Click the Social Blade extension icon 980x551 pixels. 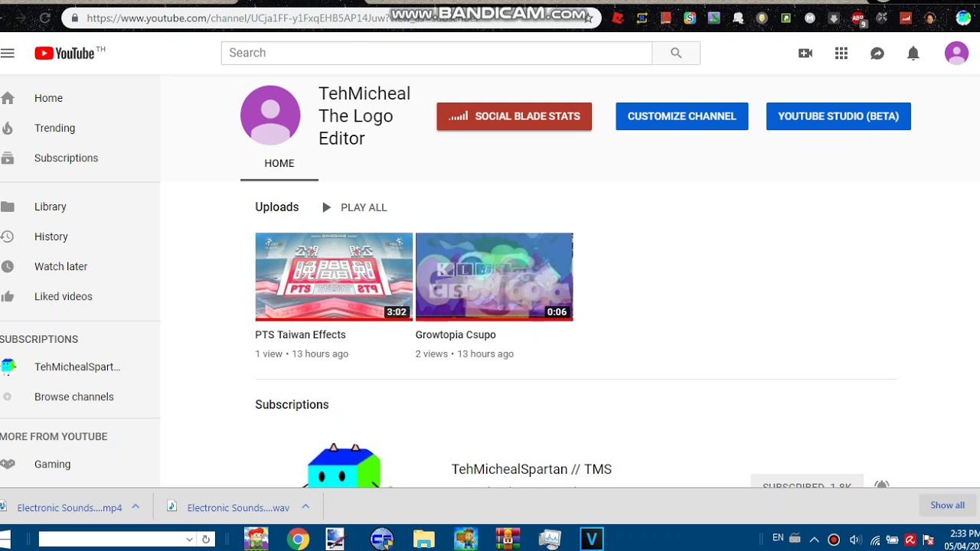point(906,18)
